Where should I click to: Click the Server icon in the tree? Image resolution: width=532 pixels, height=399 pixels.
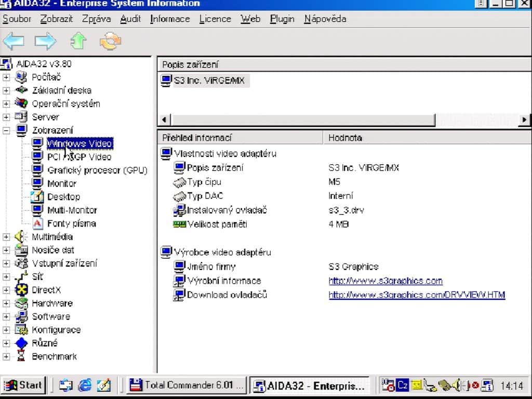(x=21, y=117)
